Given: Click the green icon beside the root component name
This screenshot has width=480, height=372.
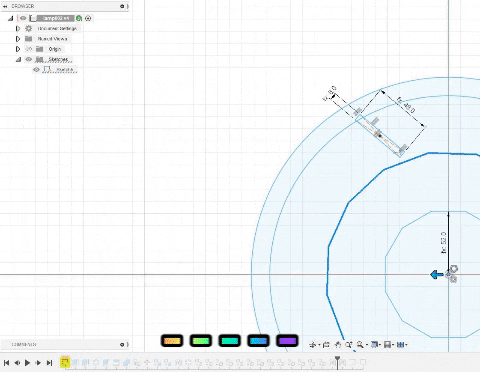Looking at the screenshot, I should click(79, 18).
